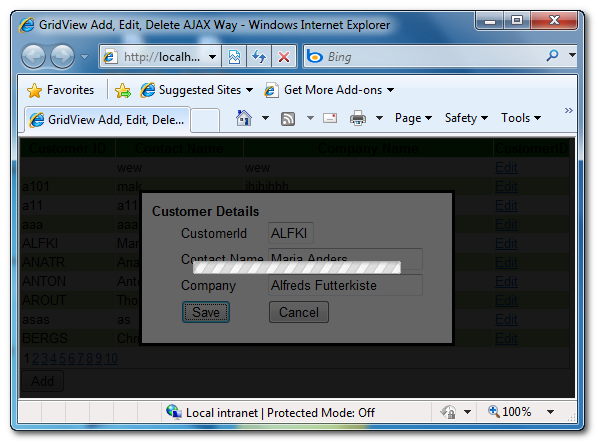This screenshot has height=442, width=596.
Task: Click the Bing search magnifier icon
Action: tap(552, 56)
